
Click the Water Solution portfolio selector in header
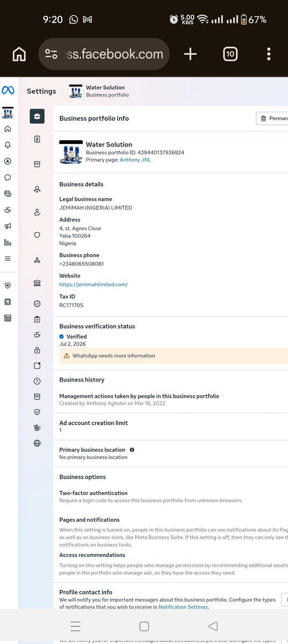coord(99,91)
